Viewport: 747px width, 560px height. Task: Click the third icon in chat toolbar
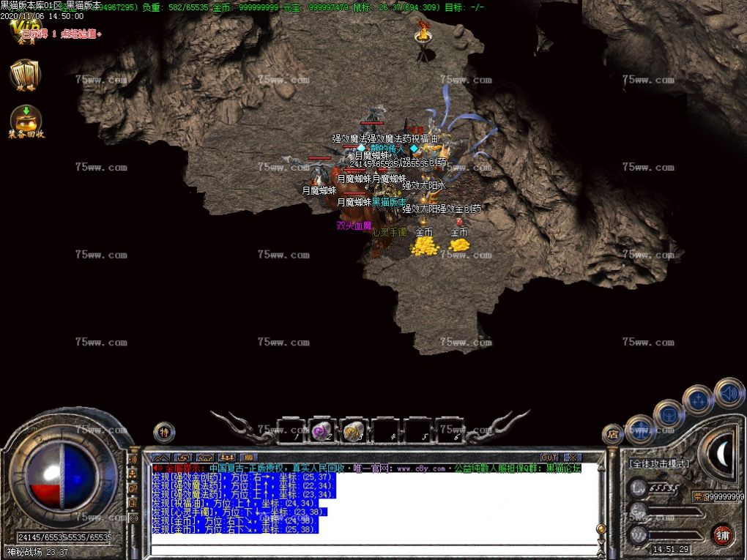click(x=205, y=457)
